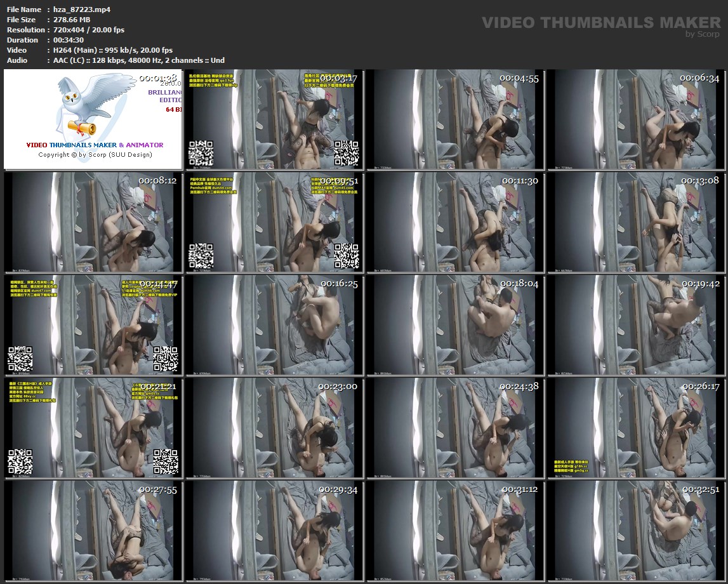Select the thumbnail at 00:29:34
Image resolution: width=728 pixels, height=584 pixels.
274,531
